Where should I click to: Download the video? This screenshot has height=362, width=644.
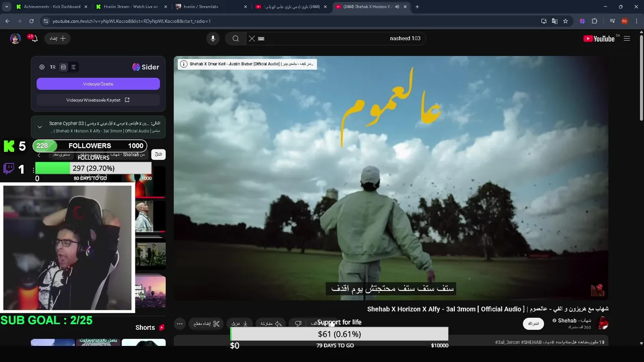point(239,324)
